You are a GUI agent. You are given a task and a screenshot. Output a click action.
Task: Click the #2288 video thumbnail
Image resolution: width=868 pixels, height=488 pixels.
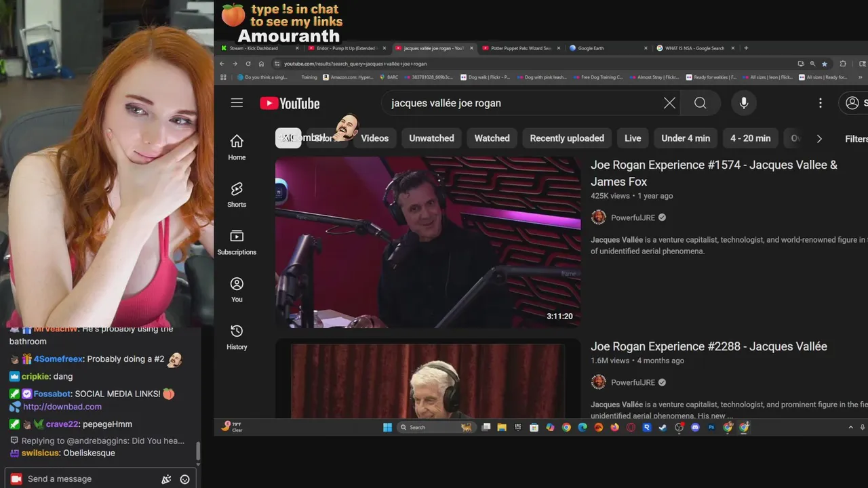tap(428, 380)
